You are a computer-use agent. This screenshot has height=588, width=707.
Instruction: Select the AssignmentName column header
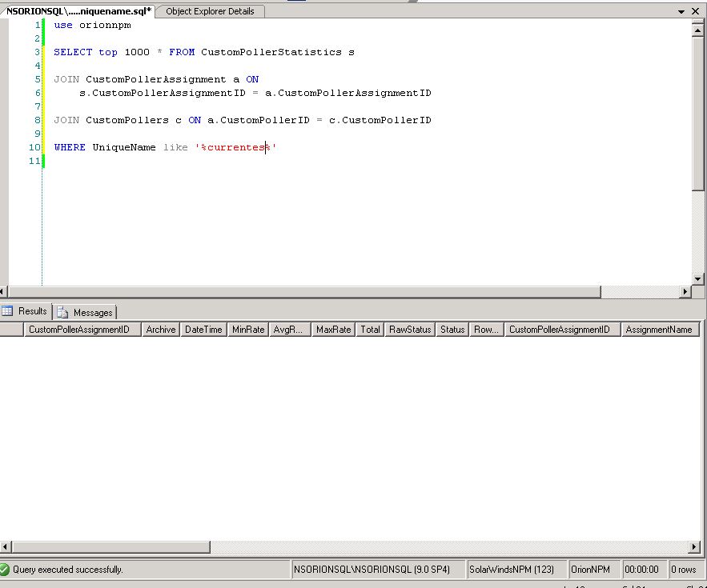click(660, 330)
